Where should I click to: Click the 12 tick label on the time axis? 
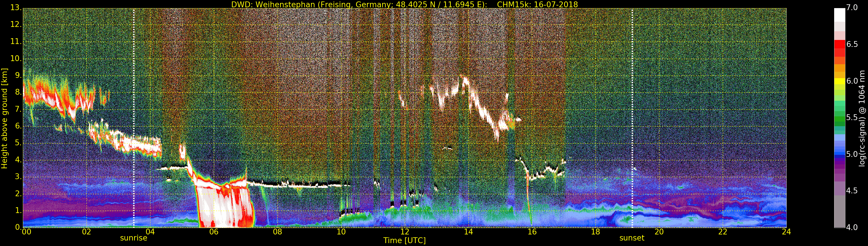(x=404, y=232)
